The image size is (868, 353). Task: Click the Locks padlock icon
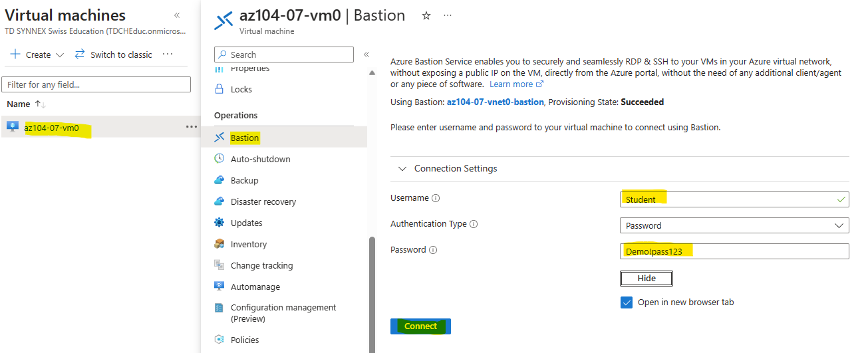coord(219,89)
